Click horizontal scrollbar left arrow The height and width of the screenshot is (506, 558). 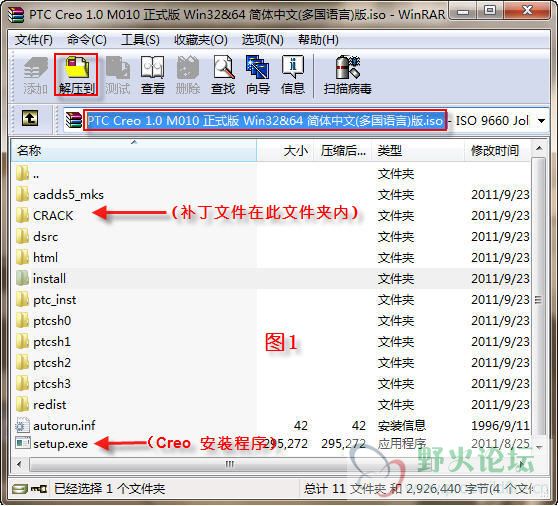coord(20,464)
